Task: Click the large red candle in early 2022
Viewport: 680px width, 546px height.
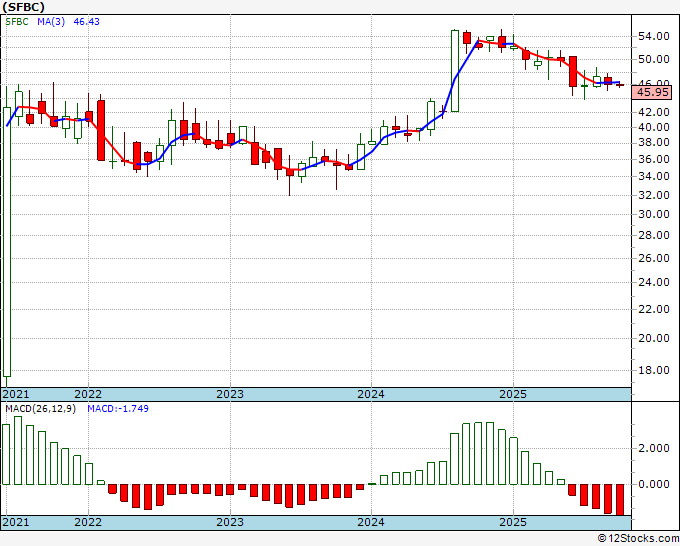Action: (101, 129)
